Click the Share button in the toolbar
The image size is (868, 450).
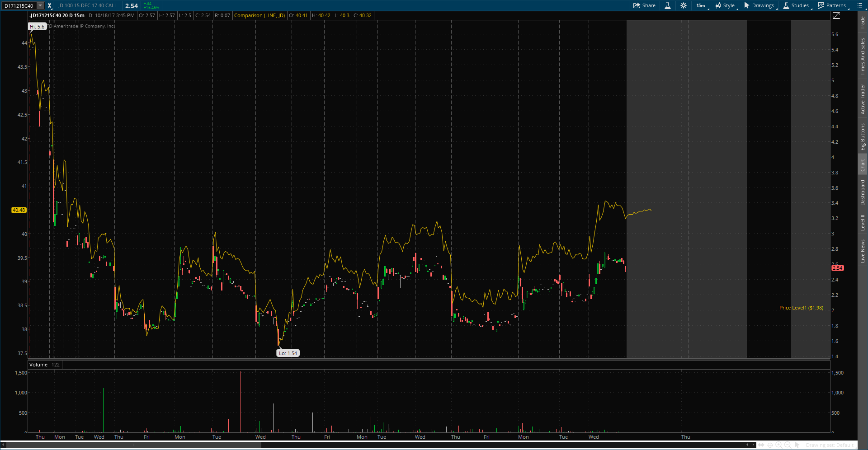point(644,5)
